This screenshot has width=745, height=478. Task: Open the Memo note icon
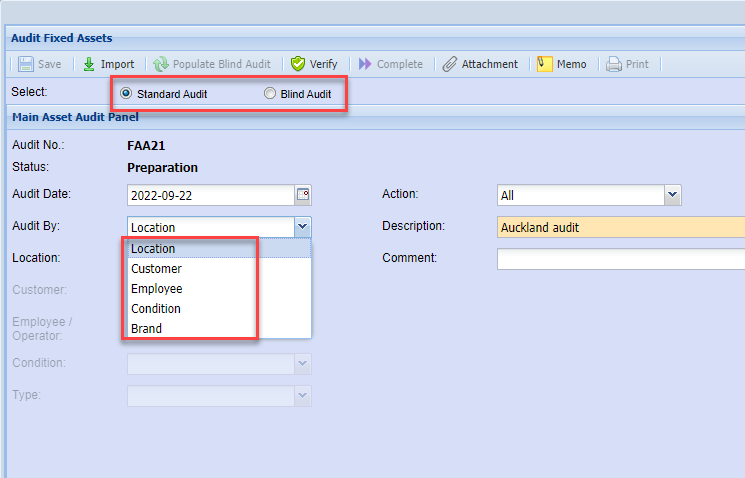click(545, 64)
